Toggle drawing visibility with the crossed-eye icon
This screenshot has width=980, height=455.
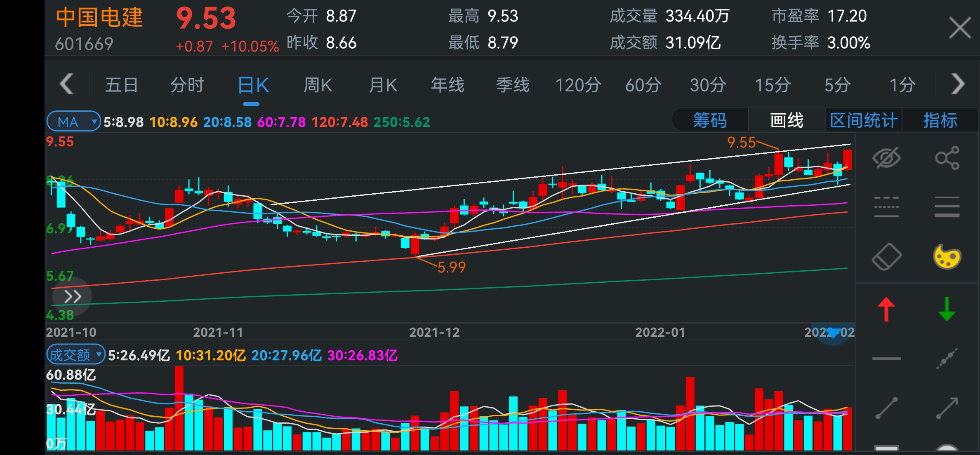[x=886, y=158]
